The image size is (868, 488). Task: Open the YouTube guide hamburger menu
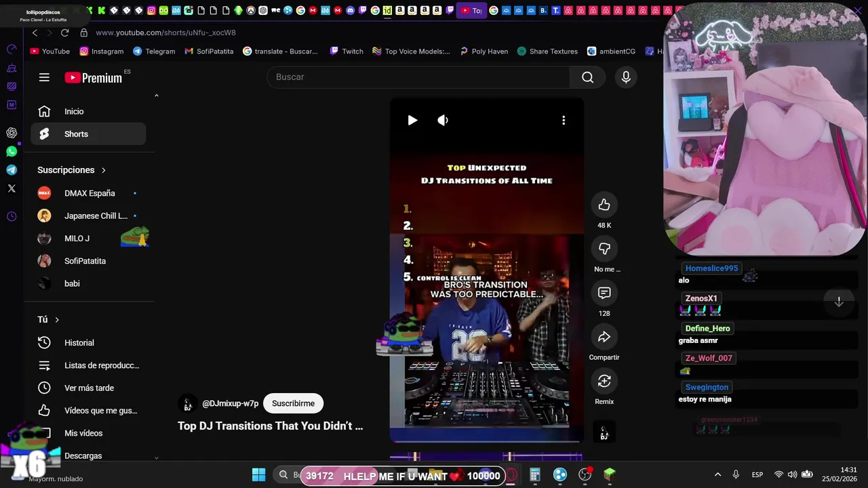click(x=44, y=77)
